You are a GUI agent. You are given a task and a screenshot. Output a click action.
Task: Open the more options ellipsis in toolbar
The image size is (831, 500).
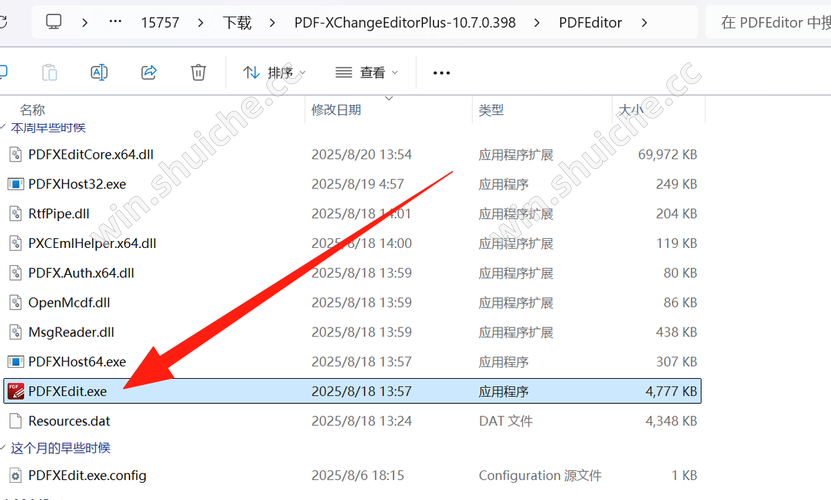(441, 73)
